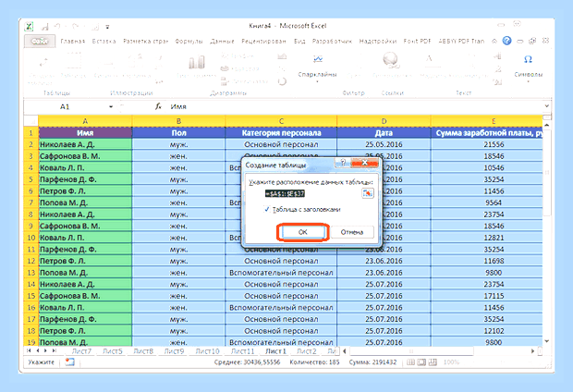Image resolution: width=573 pixels, height=392 pixels.
Task: Click 'Сумма: 2191432' in status bar
Action: [372, 362]
